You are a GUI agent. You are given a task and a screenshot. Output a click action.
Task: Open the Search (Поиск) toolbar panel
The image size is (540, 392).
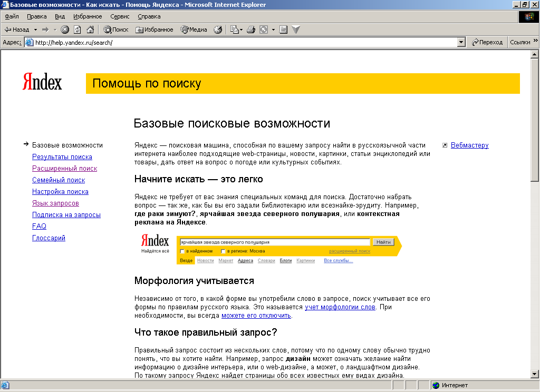(115, 30)
